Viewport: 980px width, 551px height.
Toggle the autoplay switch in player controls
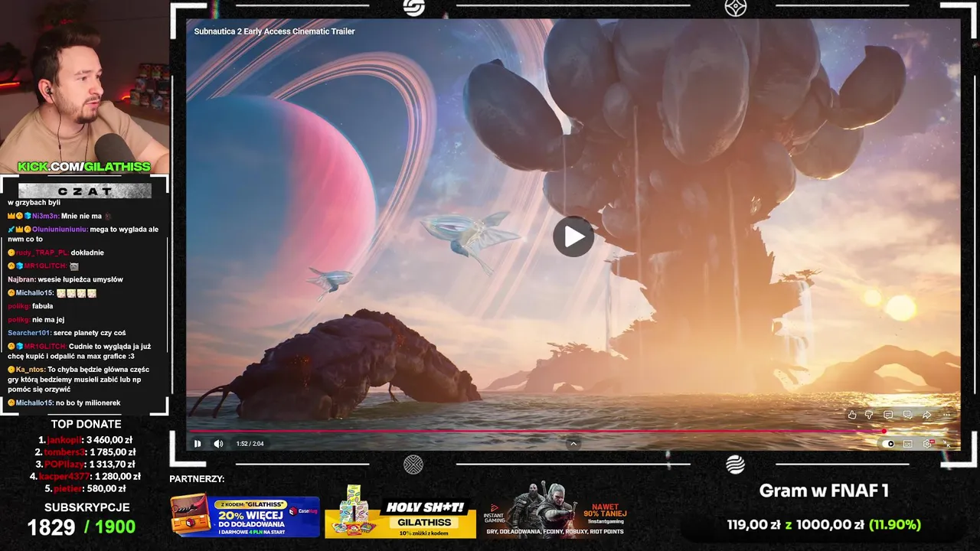[888, 444]
